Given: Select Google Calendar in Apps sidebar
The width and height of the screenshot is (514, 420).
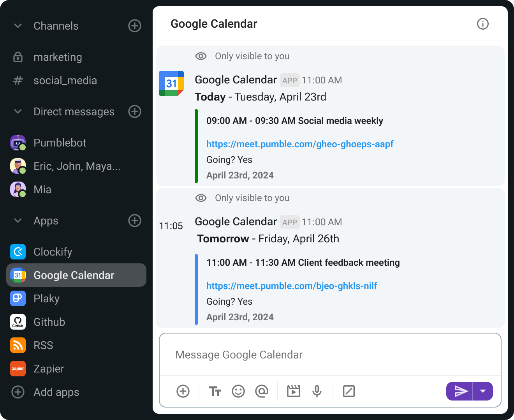Looking at the screenshot, I should 76,275.
